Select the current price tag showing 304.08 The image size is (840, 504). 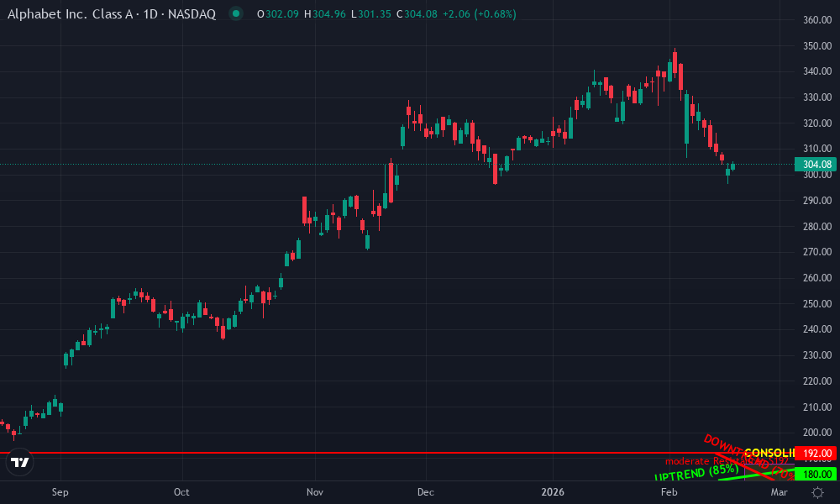[816, 165]
